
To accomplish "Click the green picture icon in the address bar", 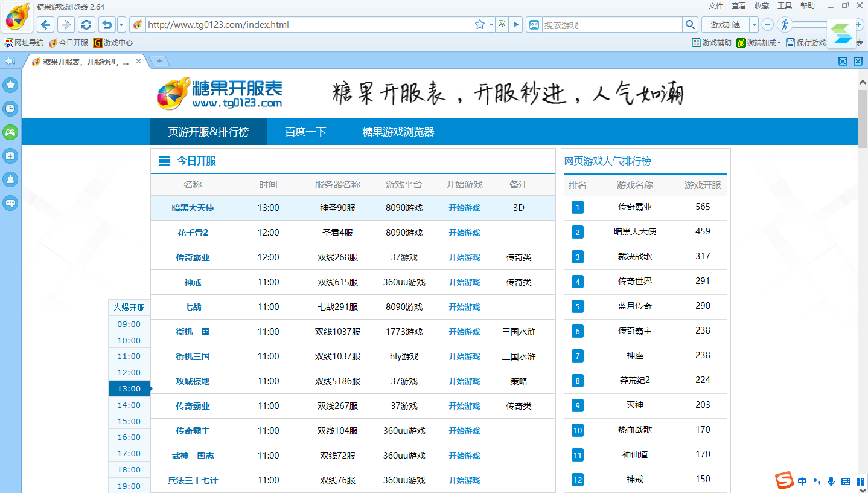I will pos(502,25).
